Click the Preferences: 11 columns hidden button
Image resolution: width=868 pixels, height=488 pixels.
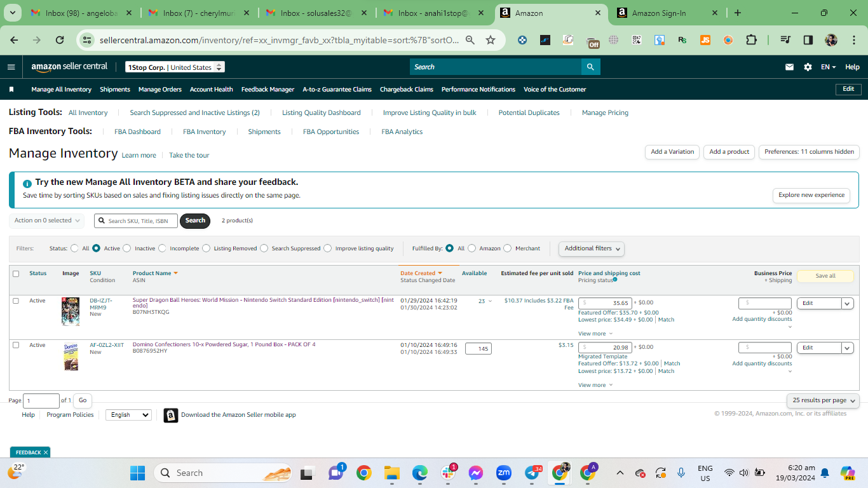[809, 152]
